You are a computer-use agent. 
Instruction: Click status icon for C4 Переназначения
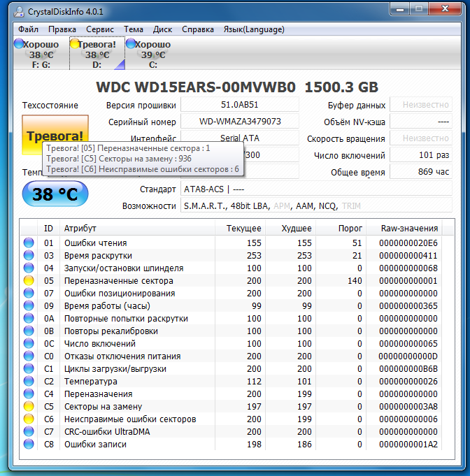tap(29, 394)
